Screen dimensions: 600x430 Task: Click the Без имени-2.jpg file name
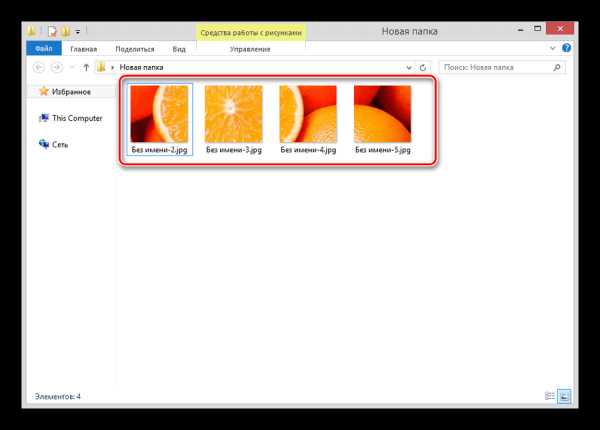[159, 150]
